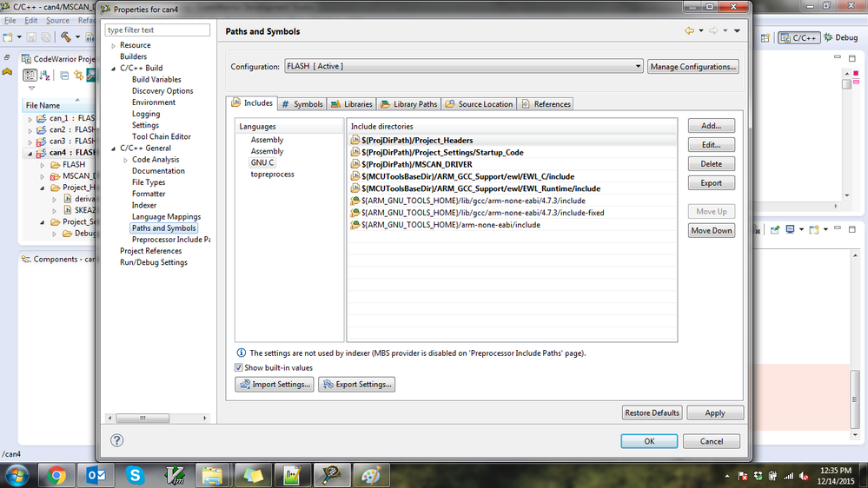Click the Add... button
868x488 pixels.
(712, 126)
